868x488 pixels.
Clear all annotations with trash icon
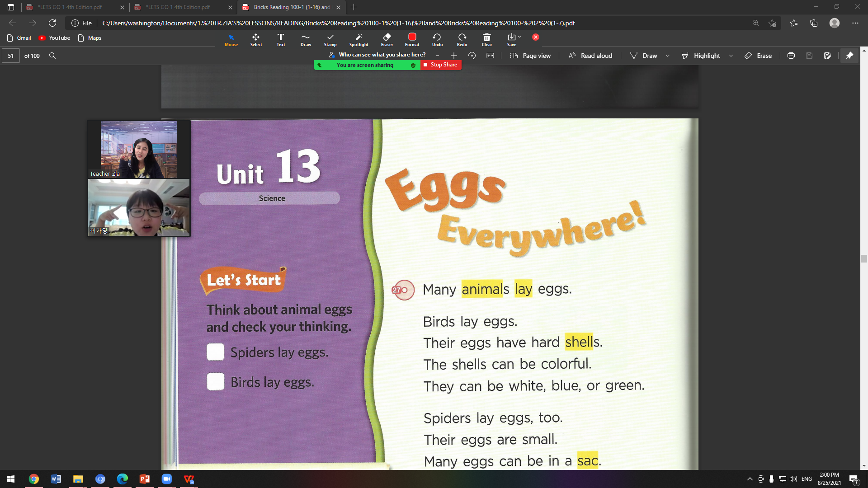click(x=487, y=40)
